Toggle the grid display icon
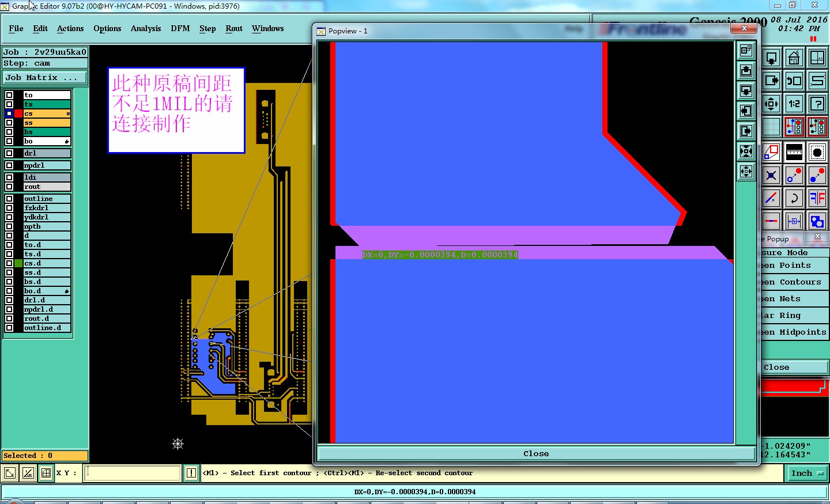The height and width of the screenshot is (504, 830). pyautogui.click(x=771, y=127)
